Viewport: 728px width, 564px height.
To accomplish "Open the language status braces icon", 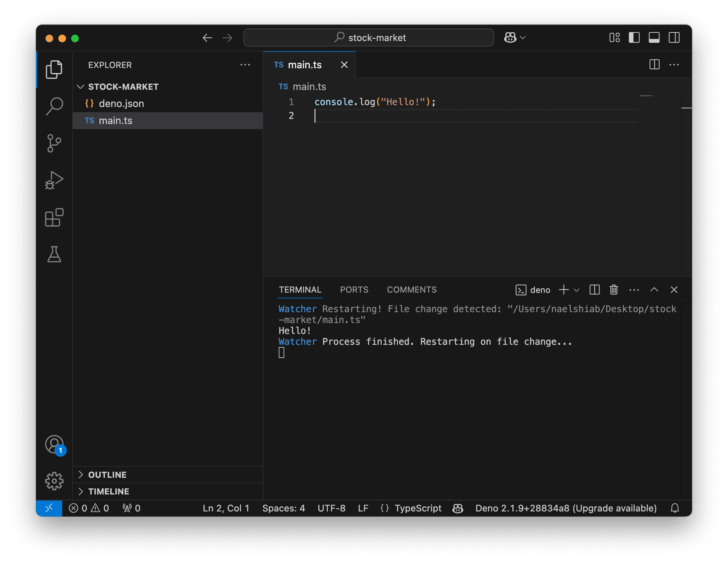I will (x=385, y=508).
